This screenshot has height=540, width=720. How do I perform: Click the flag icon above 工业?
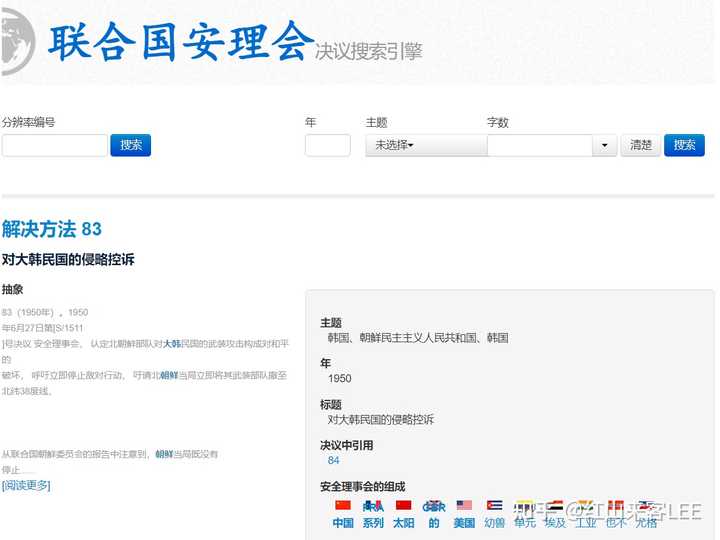[585, 505]
